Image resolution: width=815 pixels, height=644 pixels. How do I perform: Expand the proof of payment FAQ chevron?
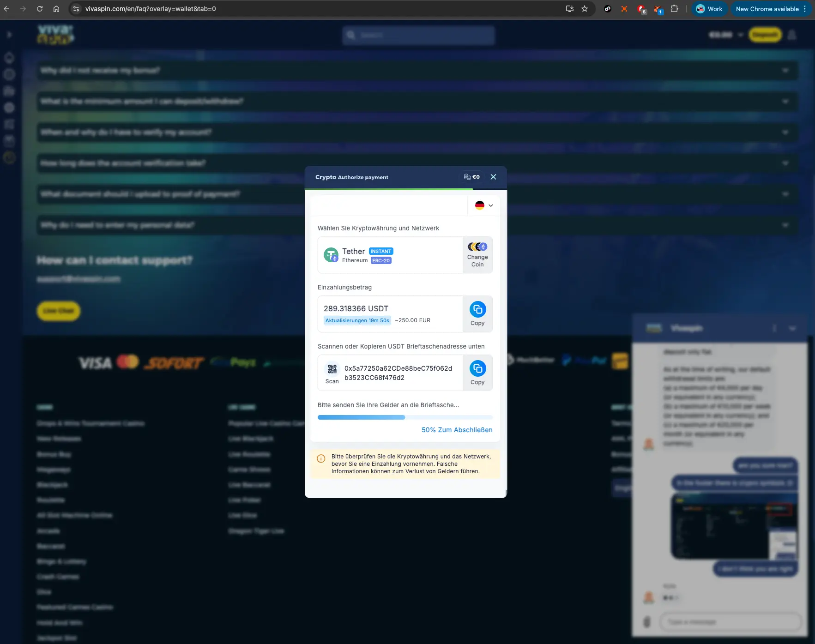tap(785, 194)
